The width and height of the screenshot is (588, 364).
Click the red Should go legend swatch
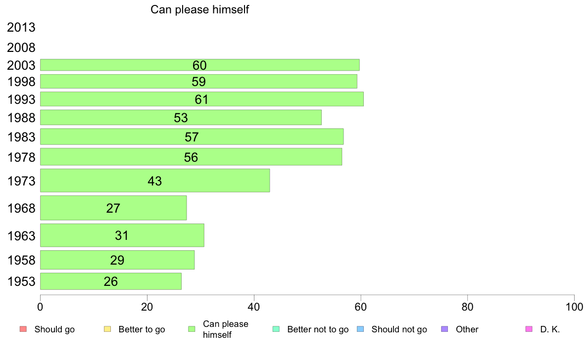[x=23, y=329]
